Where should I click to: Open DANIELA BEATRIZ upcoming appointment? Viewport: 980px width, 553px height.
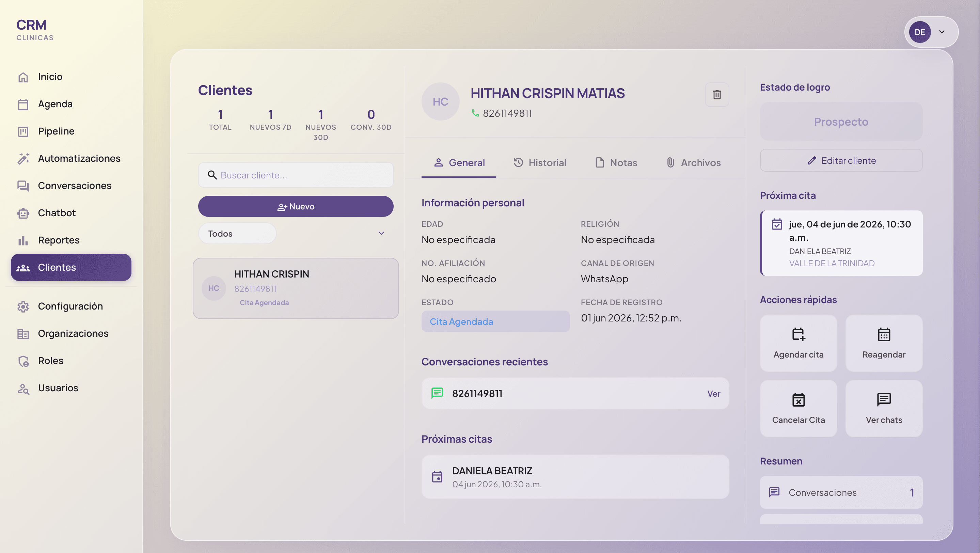(575, 477)
